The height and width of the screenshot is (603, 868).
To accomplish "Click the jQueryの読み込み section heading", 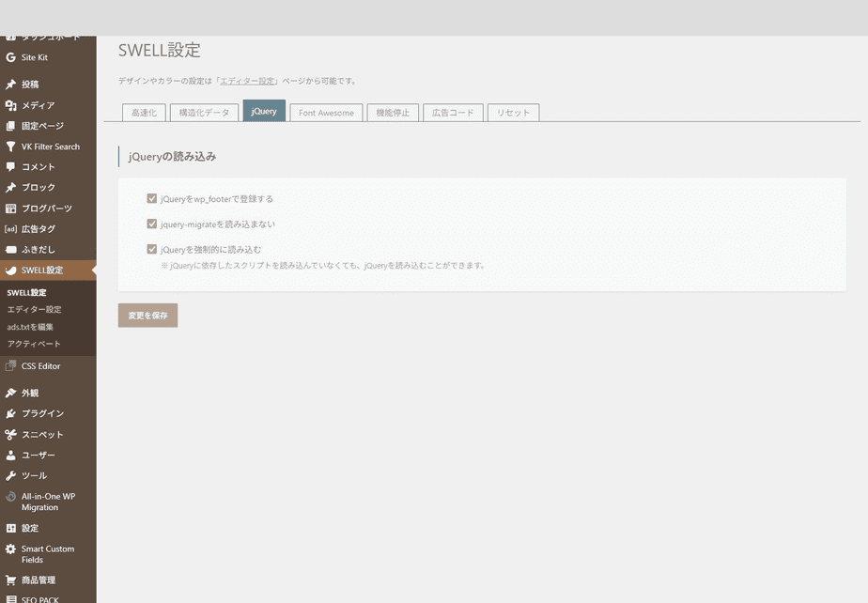I will pos(172,157).
